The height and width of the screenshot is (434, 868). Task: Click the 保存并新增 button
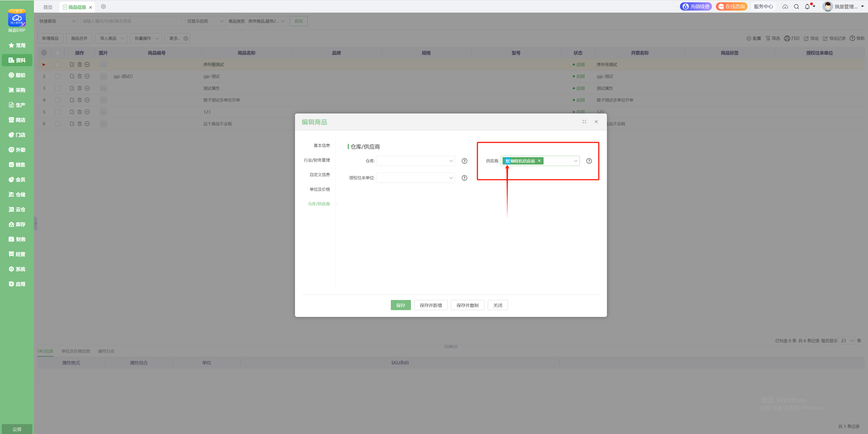tap(431, 305)
